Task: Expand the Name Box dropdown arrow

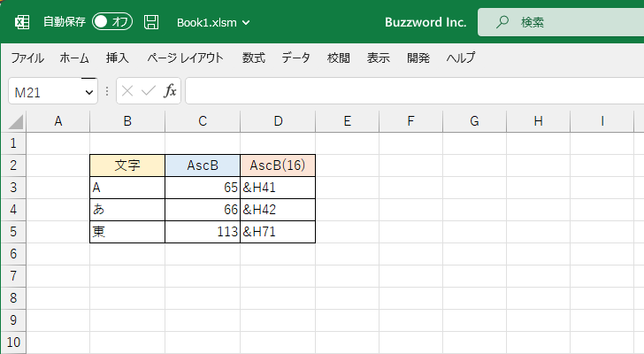Action: coord(89,92)
